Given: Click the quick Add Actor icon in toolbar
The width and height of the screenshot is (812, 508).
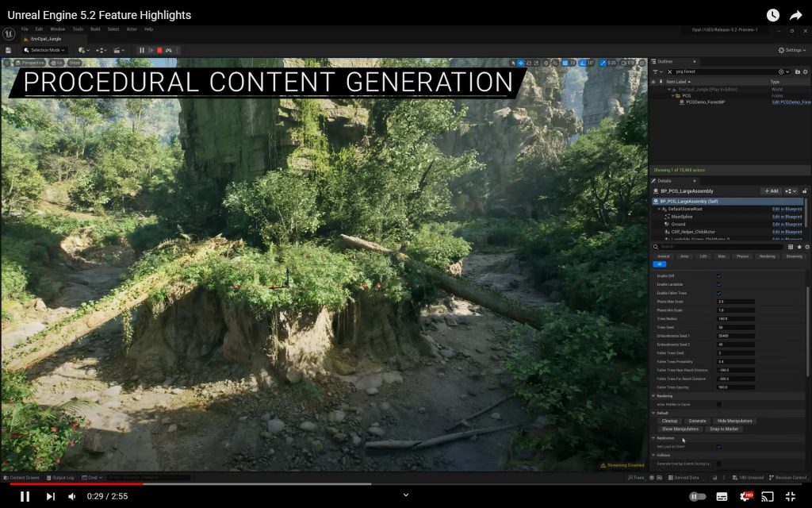Looking at the screenshot, I should coord(82,50).
